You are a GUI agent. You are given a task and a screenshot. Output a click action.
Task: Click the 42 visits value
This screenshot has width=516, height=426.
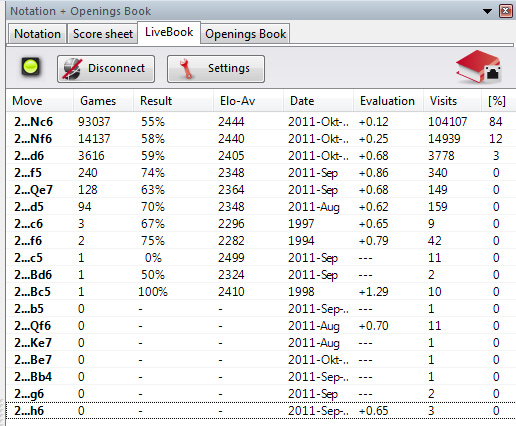pos(435,241)
